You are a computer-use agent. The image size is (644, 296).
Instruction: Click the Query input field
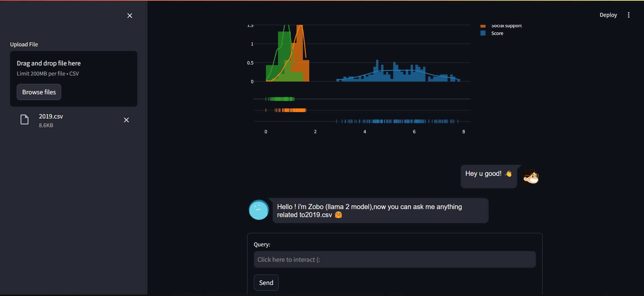pyautogui.click(x=395, y=259)
